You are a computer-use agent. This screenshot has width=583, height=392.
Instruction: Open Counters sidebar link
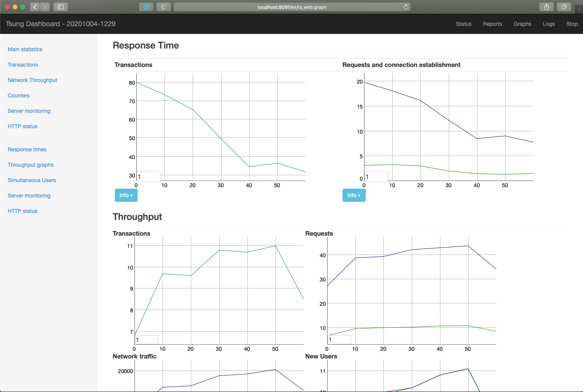[x=18, y=95]
